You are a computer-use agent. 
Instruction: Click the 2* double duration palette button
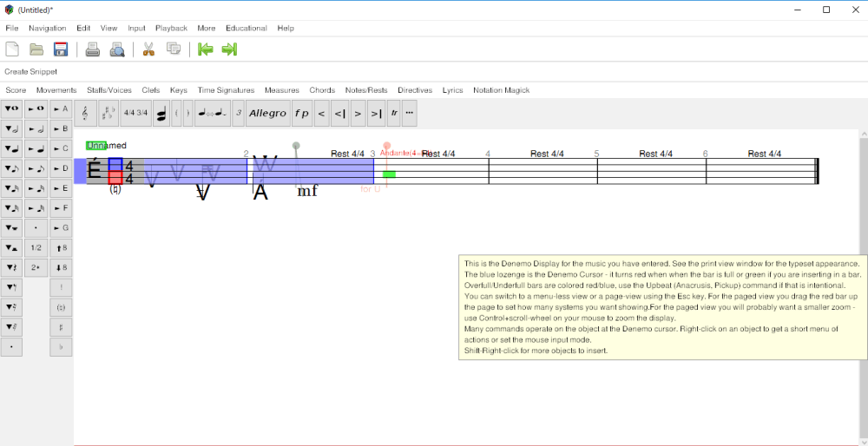[x=36, y=268]
